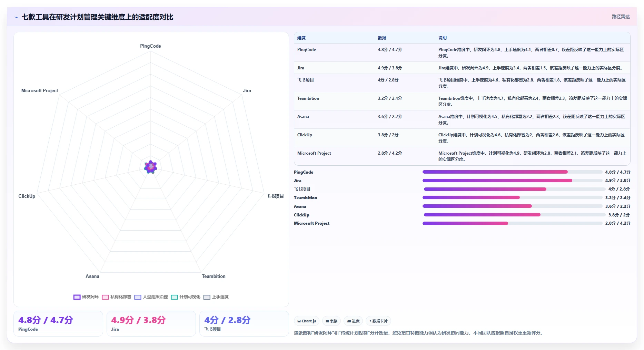Select the Teambition table row name
The height and width of the screenshot is (350, 644).
[308, 98]
